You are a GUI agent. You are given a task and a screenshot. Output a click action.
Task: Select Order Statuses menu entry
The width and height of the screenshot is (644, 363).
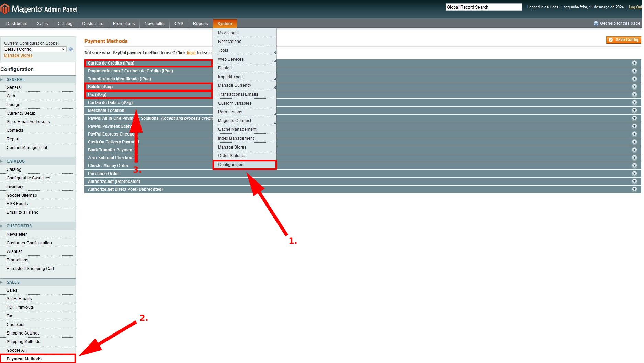coord(245,156)
